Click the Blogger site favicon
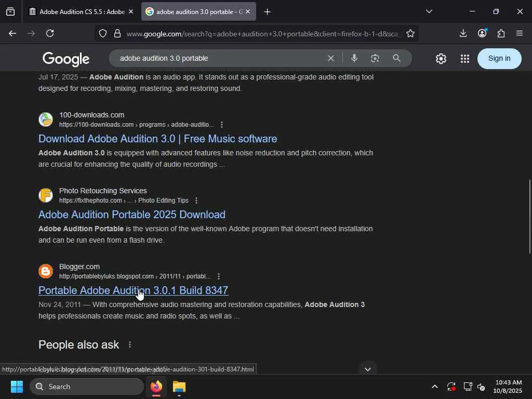Screen dimensions: 532x399 (46, 271)
